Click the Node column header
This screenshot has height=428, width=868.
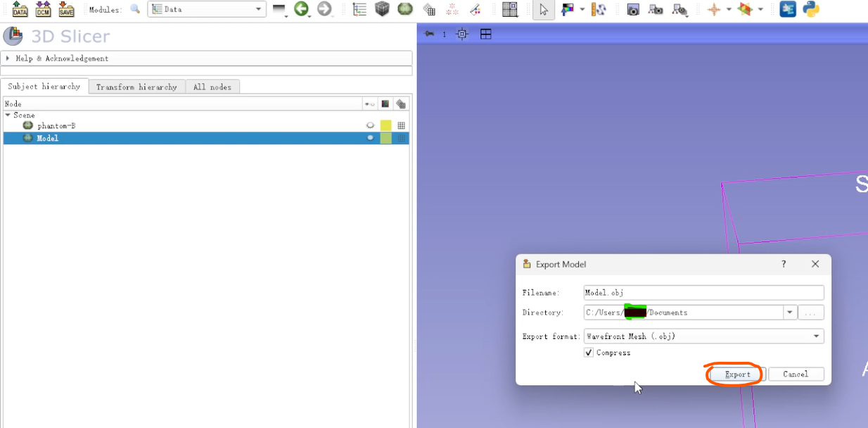(181, 104)
